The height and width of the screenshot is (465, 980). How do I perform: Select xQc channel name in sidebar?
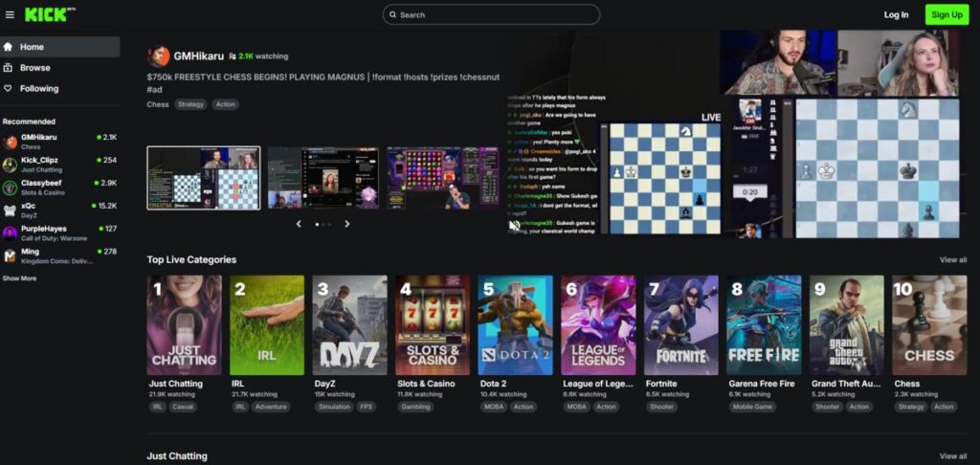click(x=28, y=206)
